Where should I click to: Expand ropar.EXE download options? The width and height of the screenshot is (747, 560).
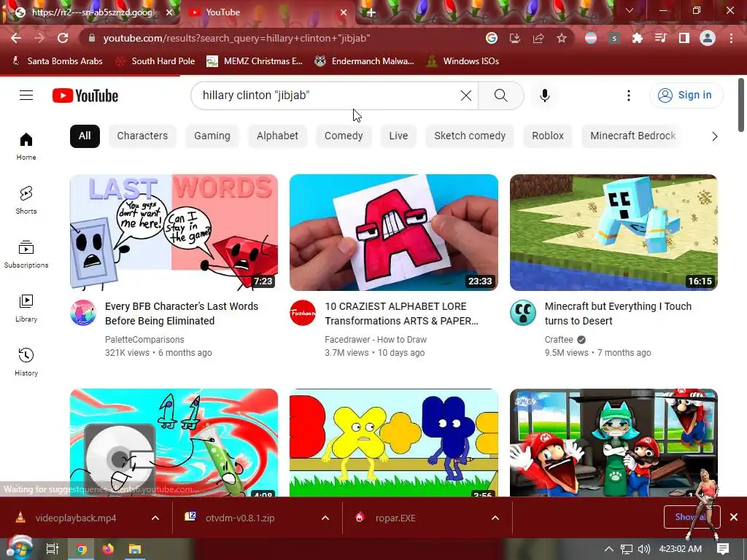point(495,518)
